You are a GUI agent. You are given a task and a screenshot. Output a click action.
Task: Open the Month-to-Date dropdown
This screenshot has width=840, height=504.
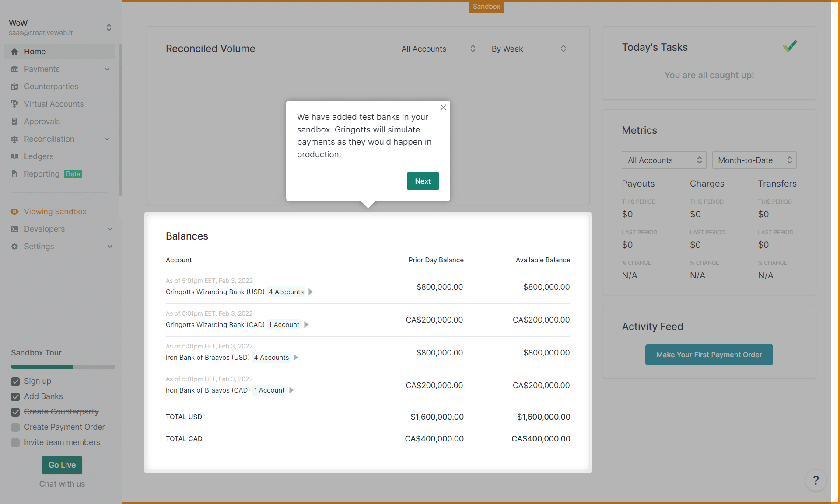[754, 160]
